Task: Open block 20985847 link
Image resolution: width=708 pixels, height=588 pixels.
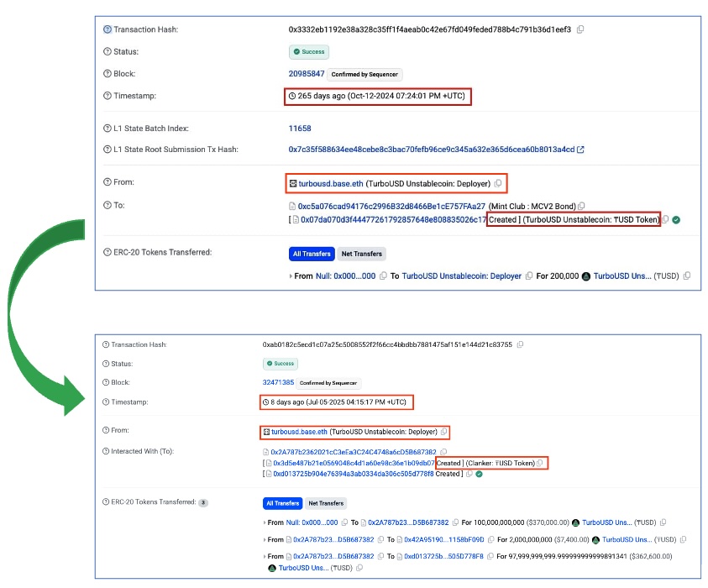Action: (307, 74)
